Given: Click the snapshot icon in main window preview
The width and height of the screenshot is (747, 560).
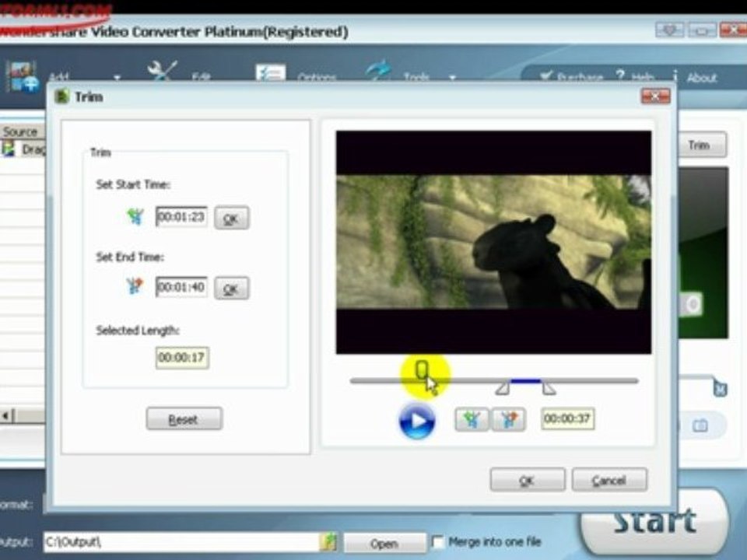Looking at the screenshot, I should tap(700, 425).
